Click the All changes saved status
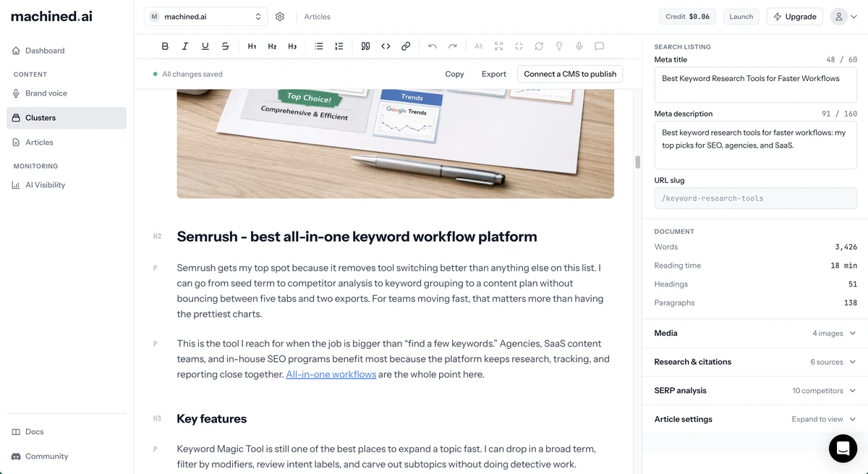 point(188,74)
